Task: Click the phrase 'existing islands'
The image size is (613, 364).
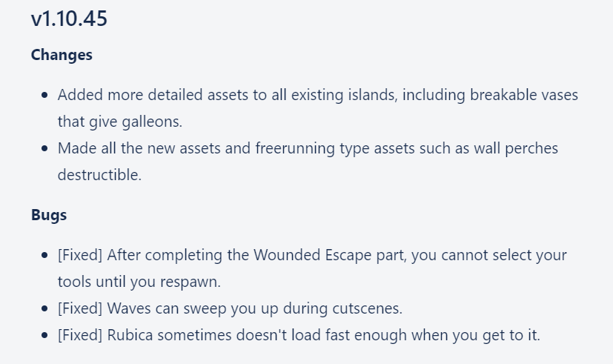Action: coord(330,95)
